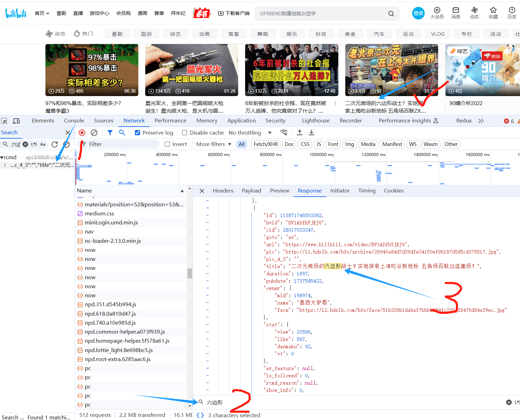This screenshot has width=520, height=420.
Task: Click the inspect element picker icon
Action: (4, 121)
